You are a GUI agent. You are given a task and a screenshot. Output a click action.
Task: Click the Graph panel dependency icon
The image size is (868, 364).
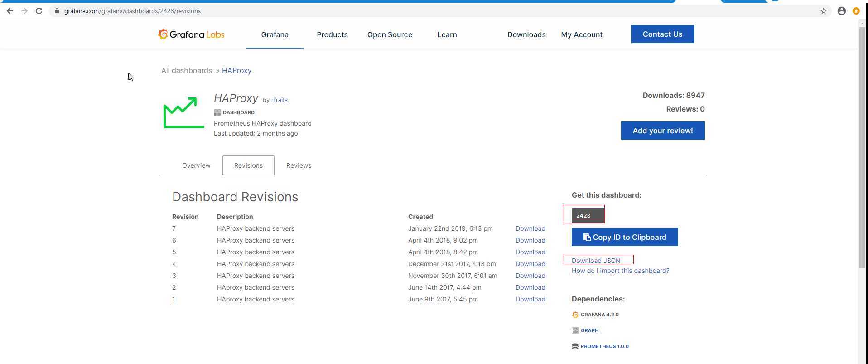[x=575, y=330]
